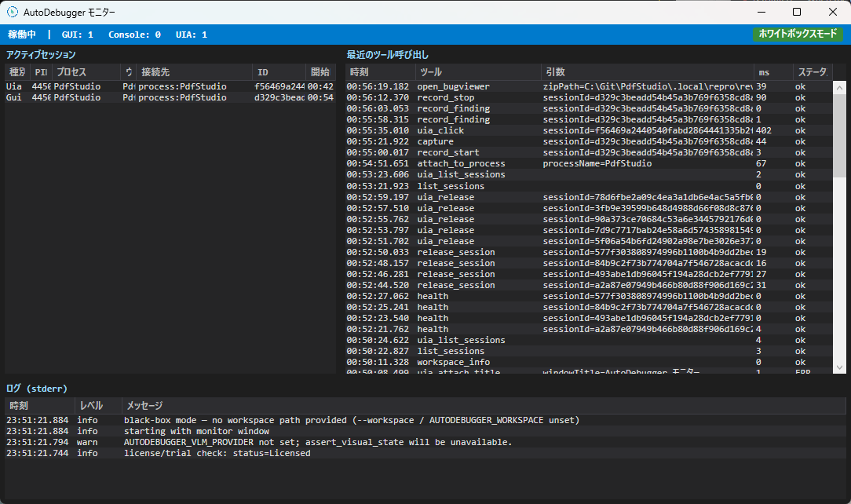Maximize the AutoDebugger monitor window
This screenshot has height=504, width=851.
797,12
